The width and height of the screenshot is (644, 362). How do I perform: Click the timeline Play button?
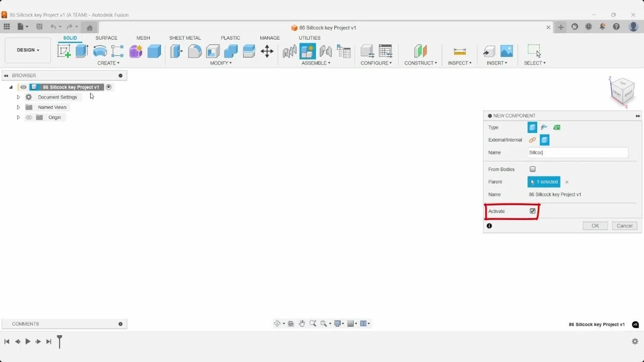(28, 342)
